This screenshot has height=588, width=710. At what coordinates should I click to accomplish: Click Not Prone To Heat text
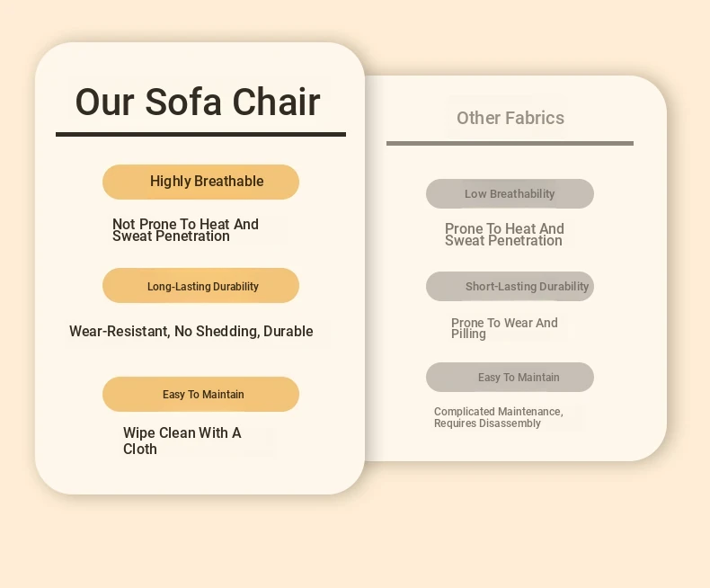185,230
